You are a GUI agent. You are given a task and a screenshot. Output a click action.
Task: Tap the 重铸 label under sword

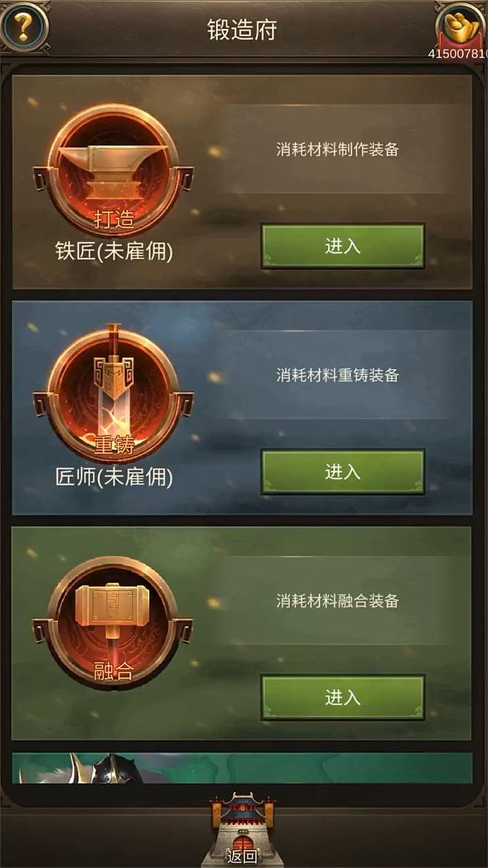tap(113, 446)
